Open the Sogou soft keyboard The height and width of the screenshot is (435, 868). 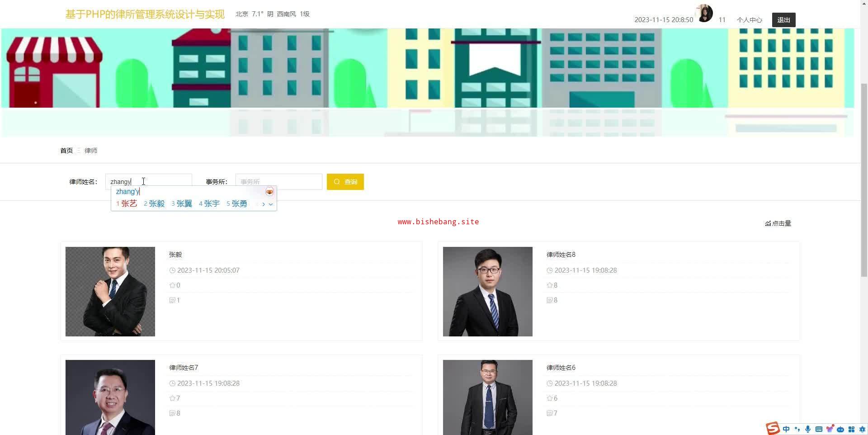point(819,429)
